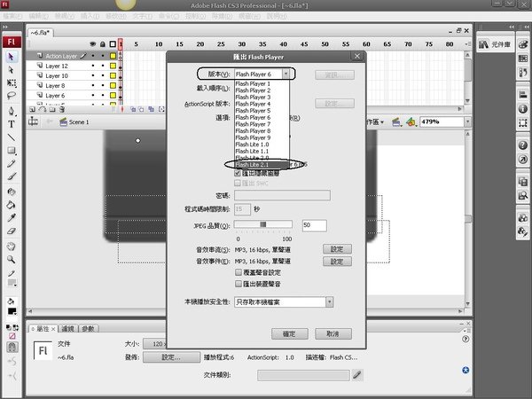Toggle the 匯出隱藏圖層 checkbox
The height and width of the screenshot is (399, 532).
pyautogui.click(x=238, y=174)
